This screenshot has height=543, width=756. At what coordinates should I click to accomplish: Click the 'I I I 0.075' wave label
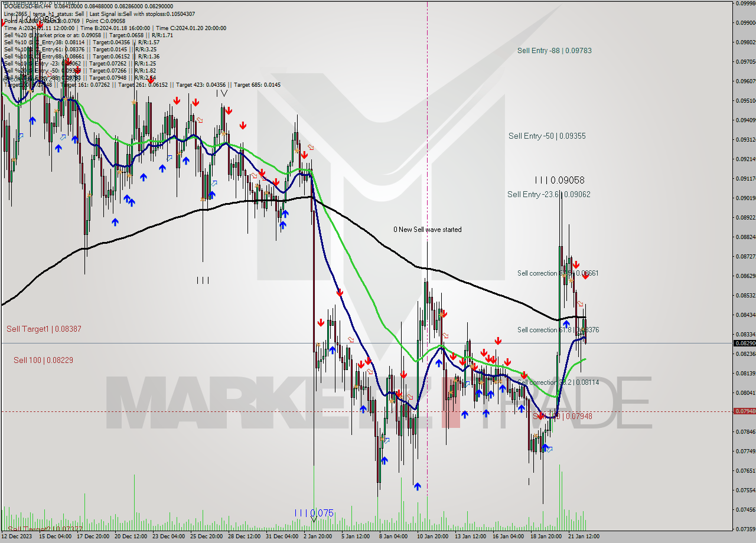[314, 513]
